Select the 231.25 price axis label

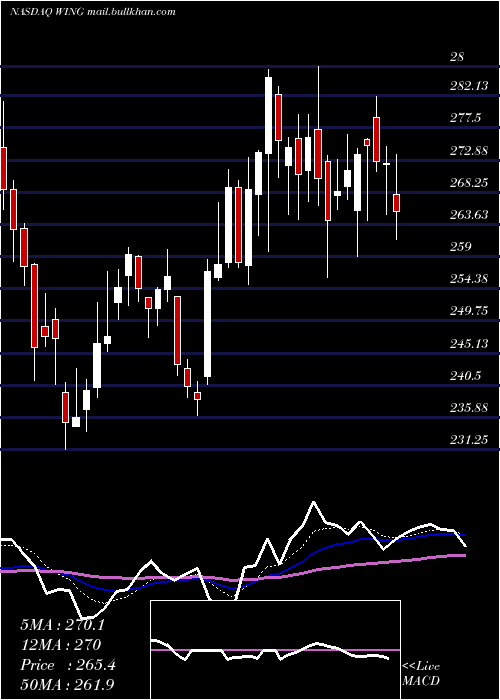(x=468, y=440)
